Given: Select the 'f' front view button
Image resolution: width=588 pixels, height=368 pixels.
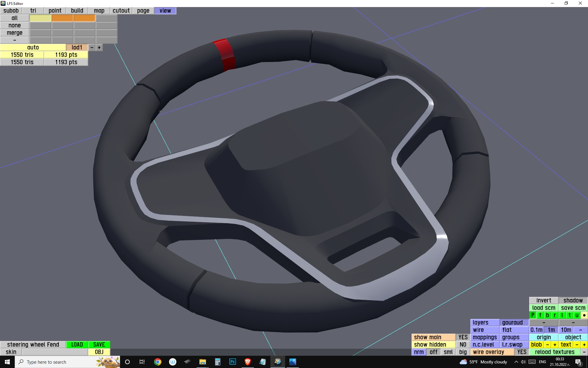Looking at the screenshot, I should pyautogui.click(x=540, y=315).
